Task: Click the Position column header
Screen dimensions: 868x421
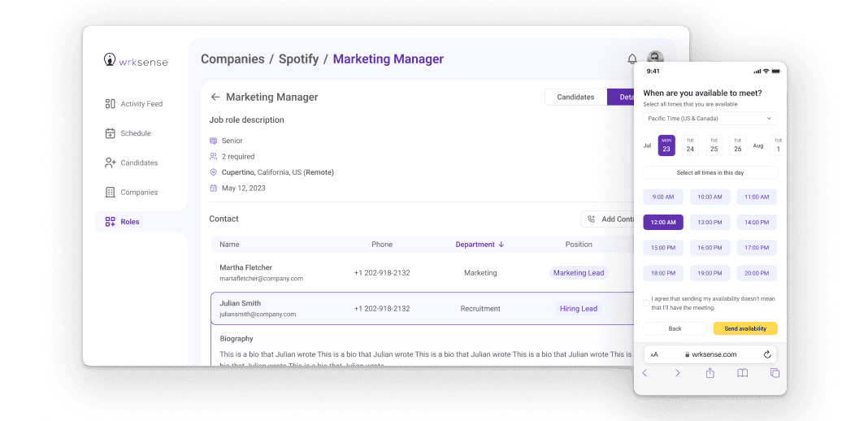Action: pyautogui.click(x=579, y=245)
